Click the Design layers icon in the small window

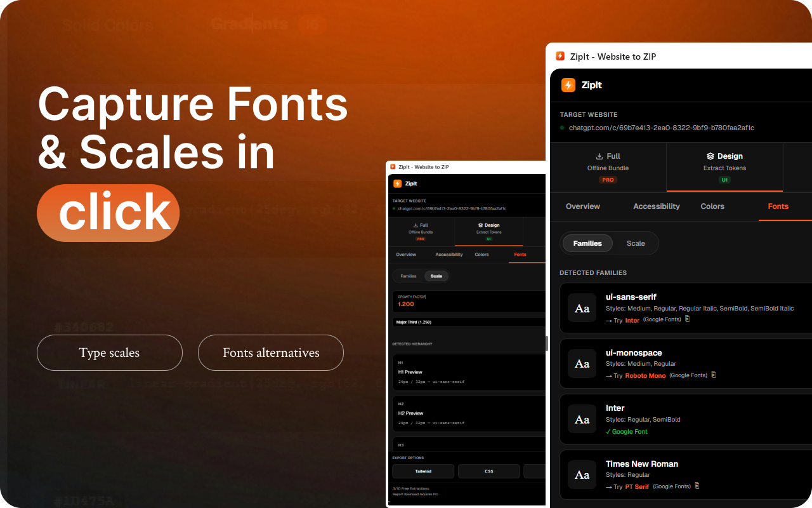click(481, 225)
